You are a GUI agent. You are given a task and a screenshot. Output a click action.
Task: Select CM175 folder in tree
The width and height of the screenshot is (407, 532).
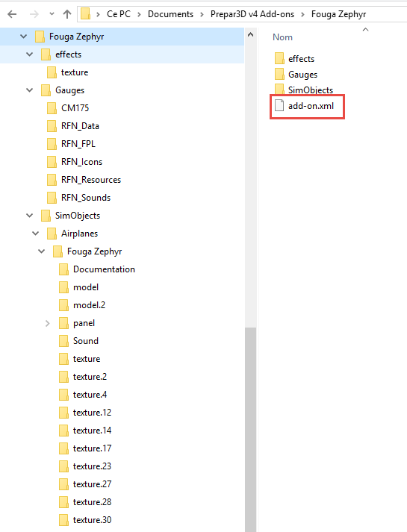coord(75,108)
